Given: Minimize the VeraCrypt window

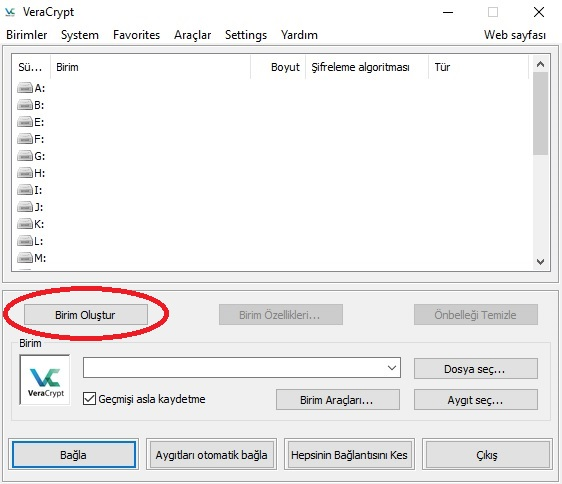Looking at the screenshot, I should pyautogui.click(x=448, y=12).
